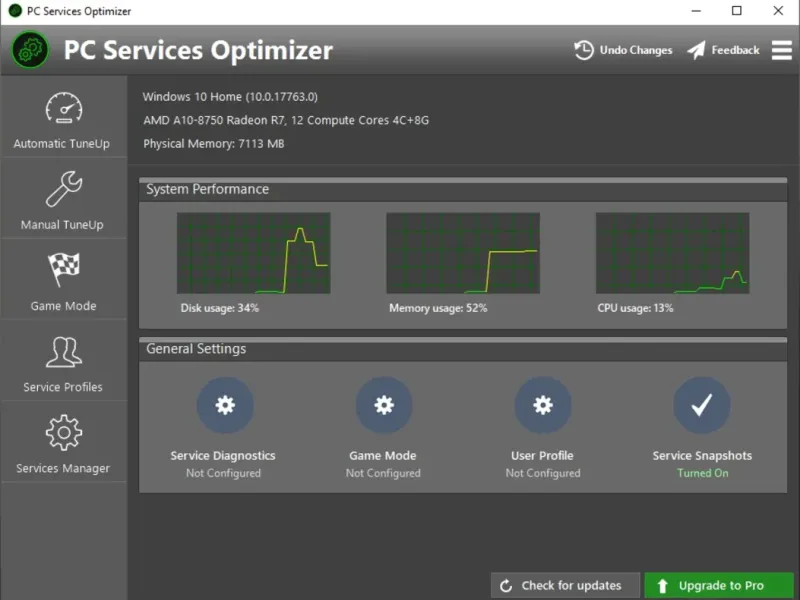800x600 pixels.
Task: Click the Service Diagnostics gear circle
Action: tap(225, 405)
